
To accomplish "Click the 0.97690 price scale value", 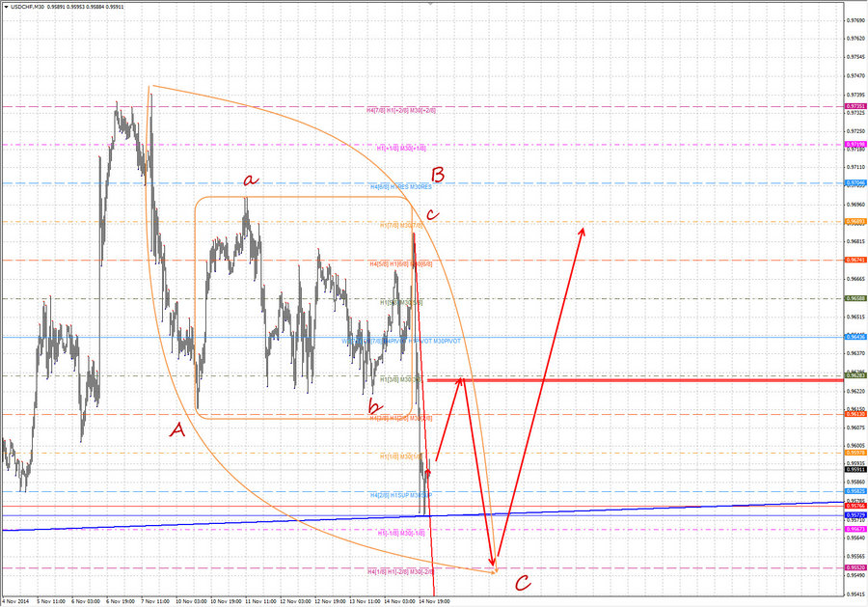I will point(855,20).
